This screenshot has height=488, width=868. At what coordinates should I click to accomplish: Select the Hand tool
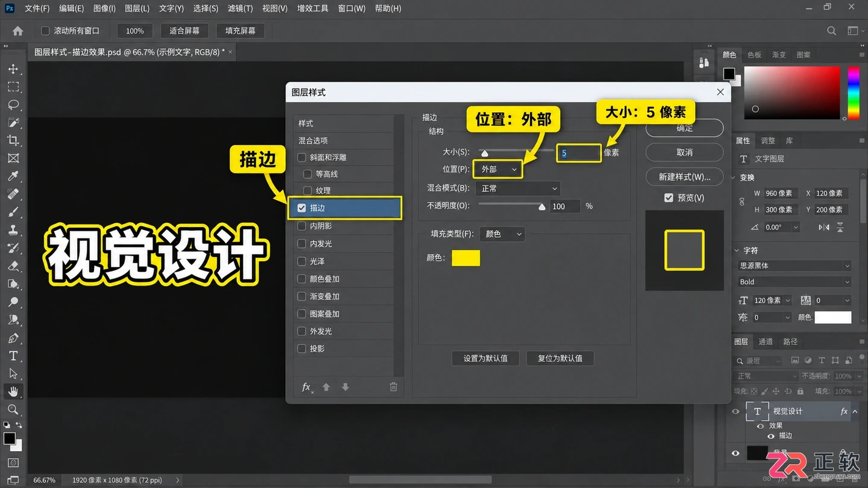(13, 392)
